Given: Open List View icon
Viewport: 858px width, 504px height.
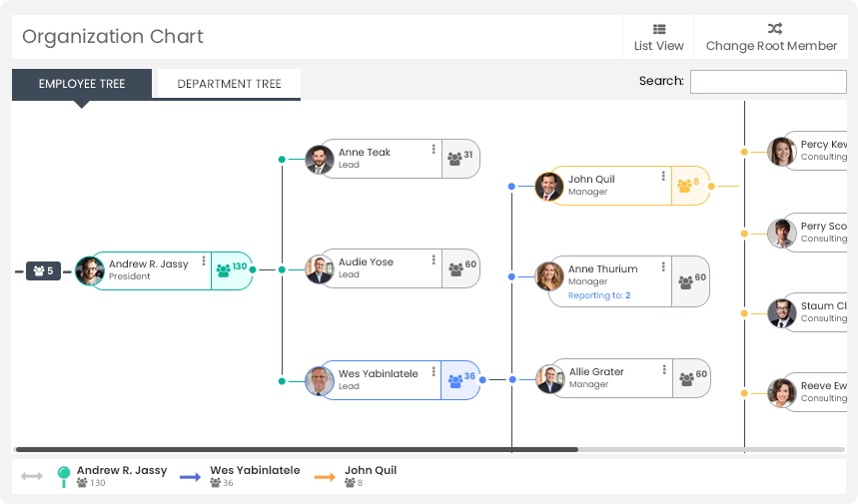Looking at the screenshot, I should [x=659, y=29].
